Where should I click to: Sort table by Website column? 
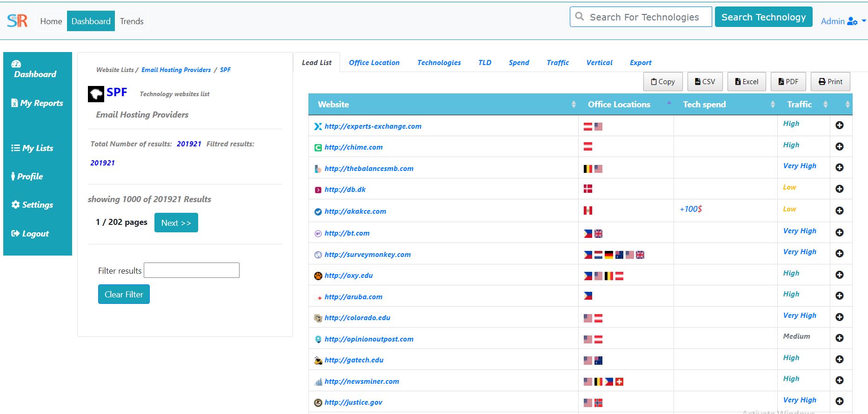pyautogui.click(x=443, y=105)
